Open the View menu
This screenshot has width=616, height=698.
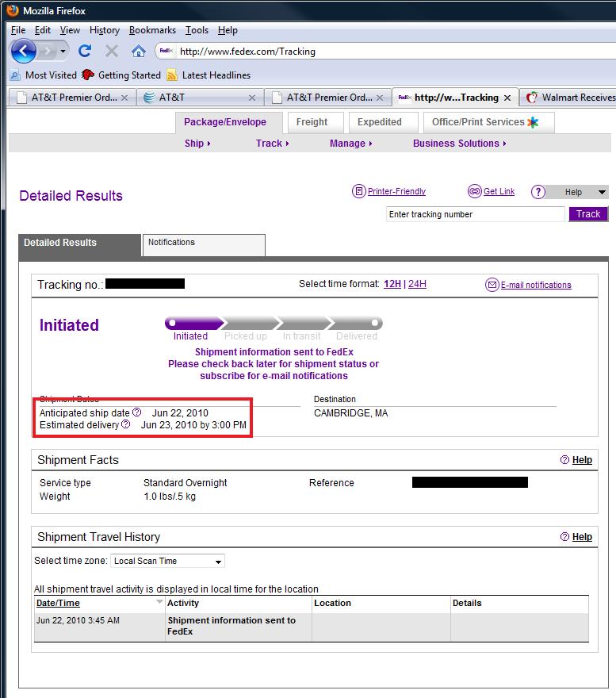(70, 30)
